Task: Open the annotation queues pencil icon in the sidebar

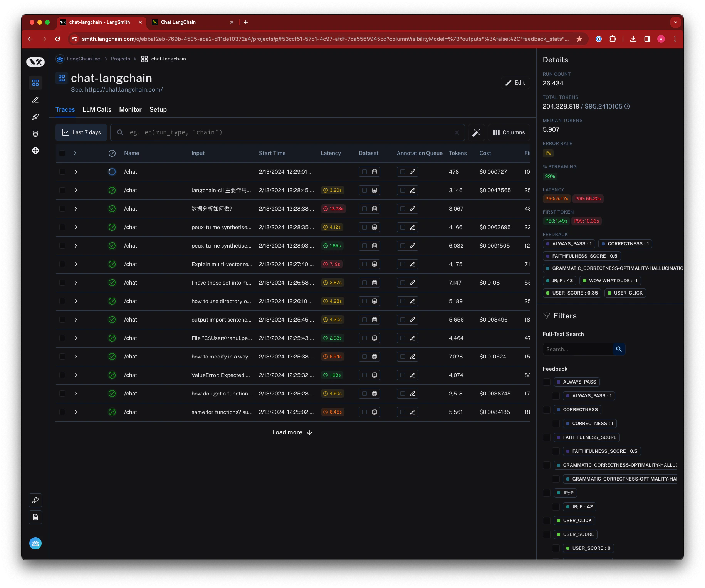Action: [x=35, y=100]
